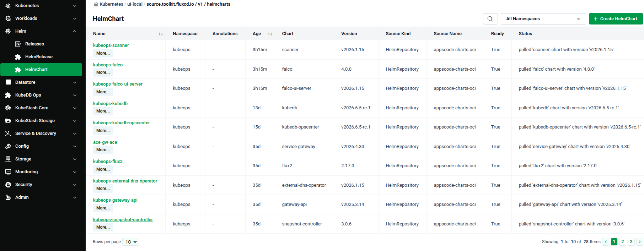Click the KubeStash Core icon

pyautogui.click(x=8, y=108)
